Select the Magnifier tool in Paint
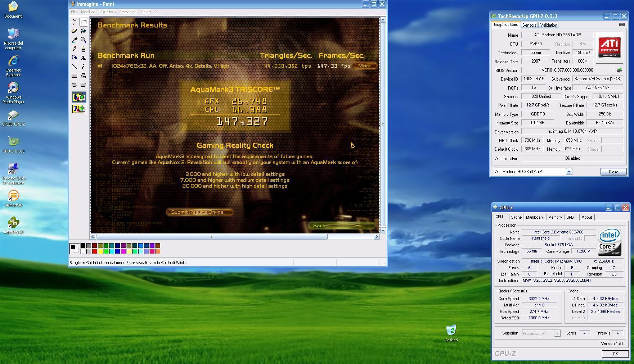This screenshot has width=634, height=364. pyautogui.click(x=84, y=40)
